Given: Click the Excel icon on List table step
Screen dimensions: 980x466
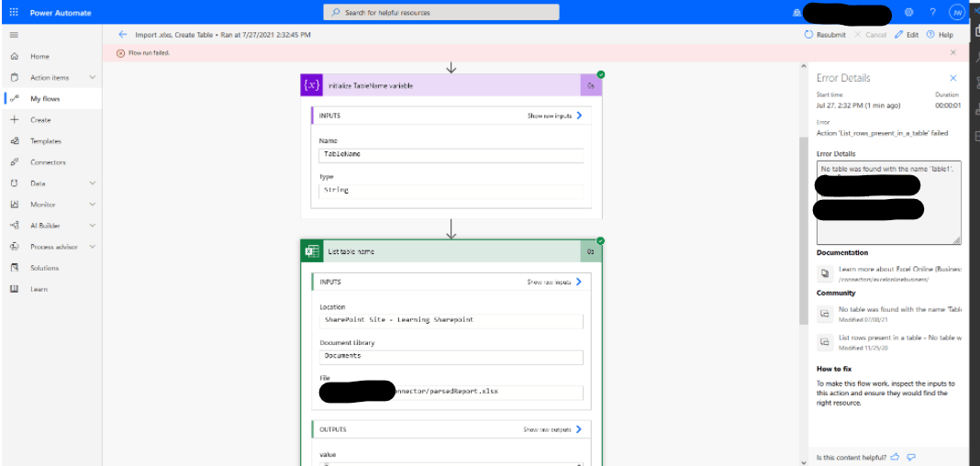Looking at the screenshot, I should pos(312,251).
